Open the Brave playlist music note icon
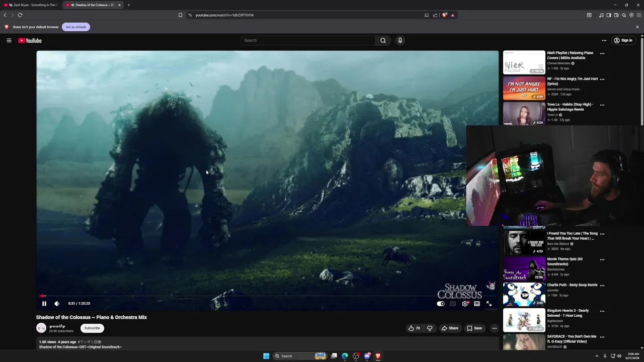Screen dimensions: 644x362 pyautogui.click(x=601, y=15)
